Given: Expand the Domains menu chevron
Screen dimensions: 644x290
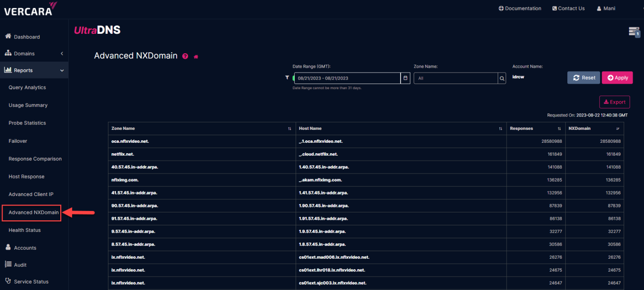Looking at the screenshot, I should (x=62, y=54).
